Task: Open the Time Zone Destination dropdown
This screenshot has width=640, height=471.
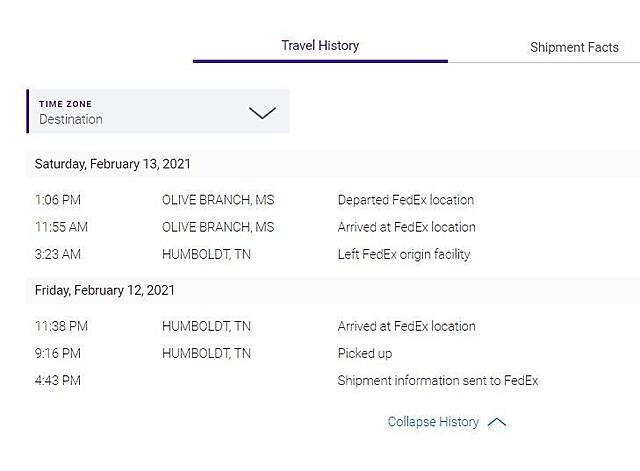Action: [158, 112]
